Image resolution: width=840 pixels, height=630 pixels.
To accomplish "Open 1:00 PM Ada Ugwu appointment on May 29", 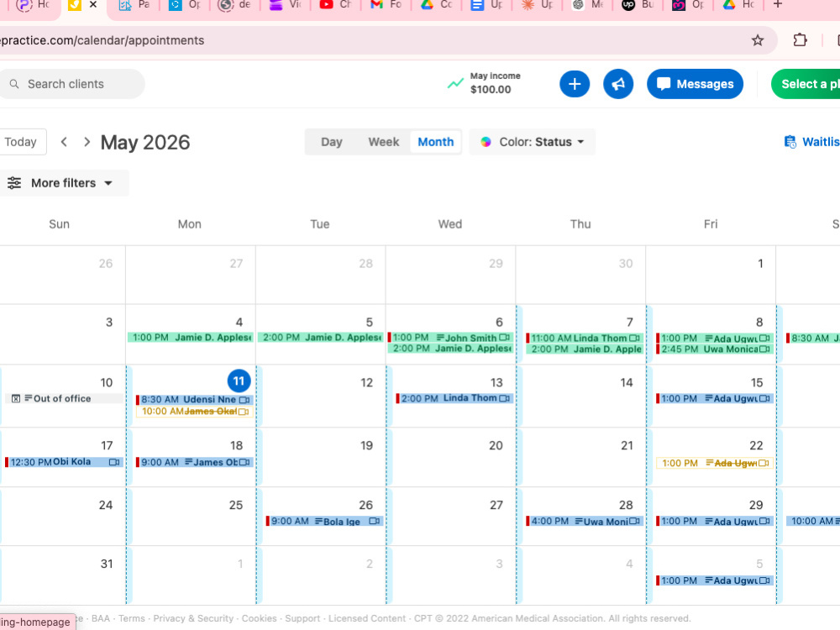I will click(715, 522).
